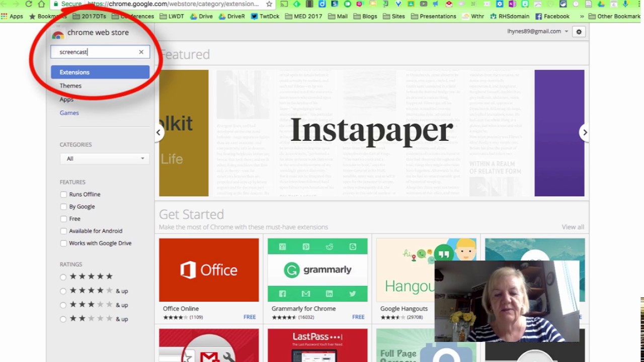644x362 pixels.
Task: Open the Web Store settings gear
Action: coord(579,32)
